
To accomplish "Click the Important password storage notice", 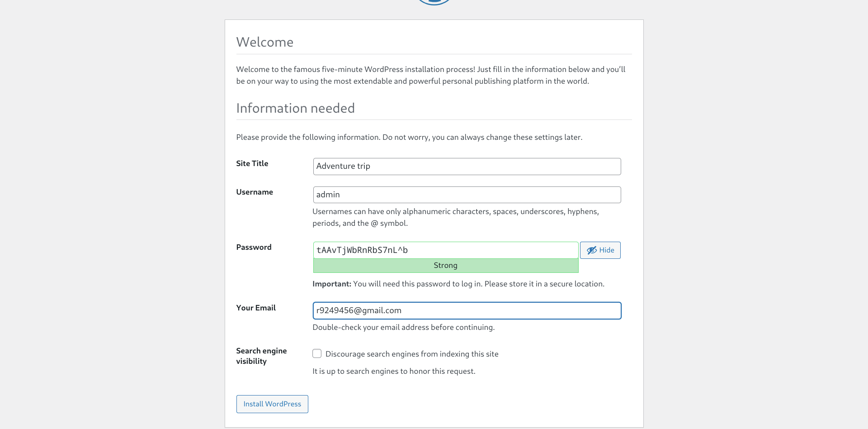I will pos(458,284).
